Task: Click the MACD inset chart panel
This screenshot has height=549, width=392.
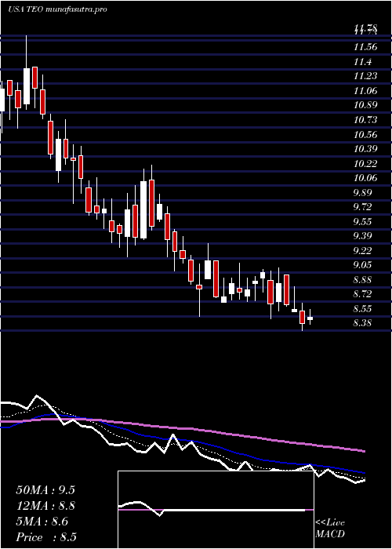Action: click(x=216, y=510)
